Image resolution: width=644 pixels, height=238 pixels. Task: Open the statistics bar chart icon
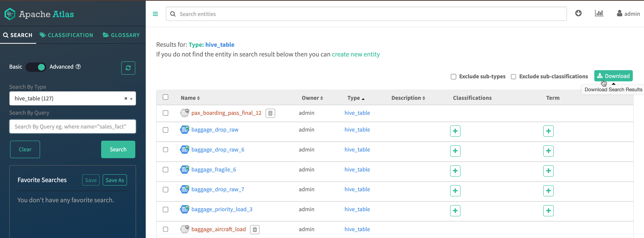click(x=599, y=13)
